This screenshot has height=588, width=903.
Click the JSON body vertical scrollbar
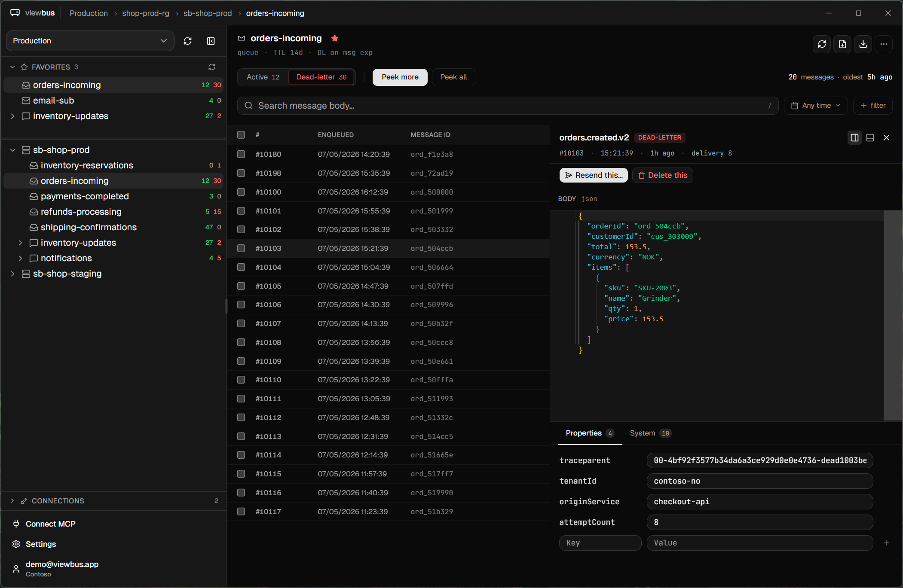coord(892,315)
